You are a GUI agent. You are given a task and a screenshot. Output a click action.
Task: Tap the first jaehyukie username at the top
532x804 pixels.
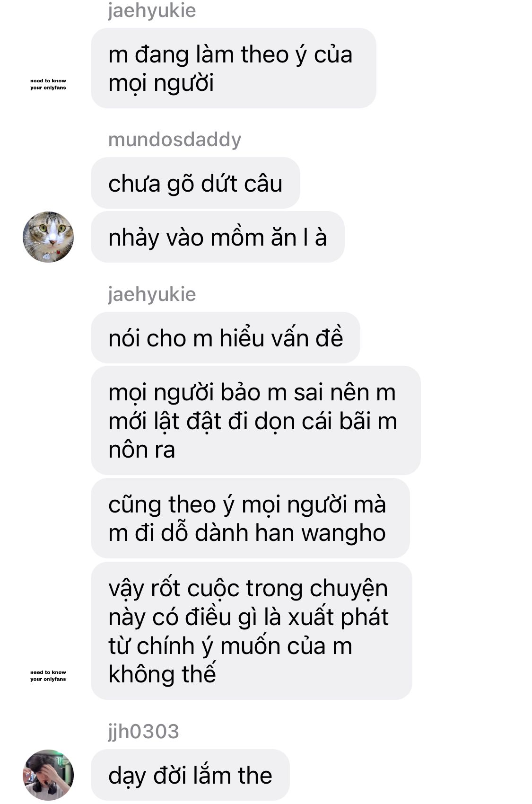(152, 10)
